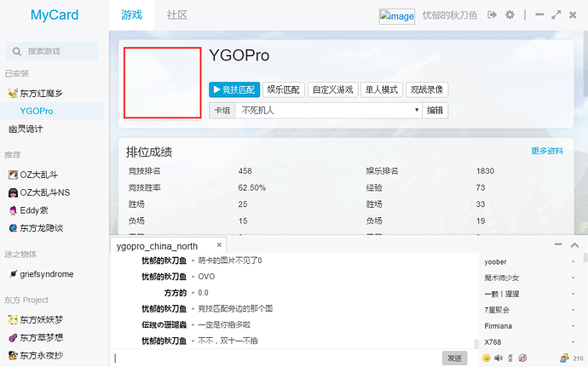The width and height of the screenshot is (588, 367).
Task: Click username 忧郁的秋刀鱼 in title bar
Action: pyautogui.click(x=450, y=15)
